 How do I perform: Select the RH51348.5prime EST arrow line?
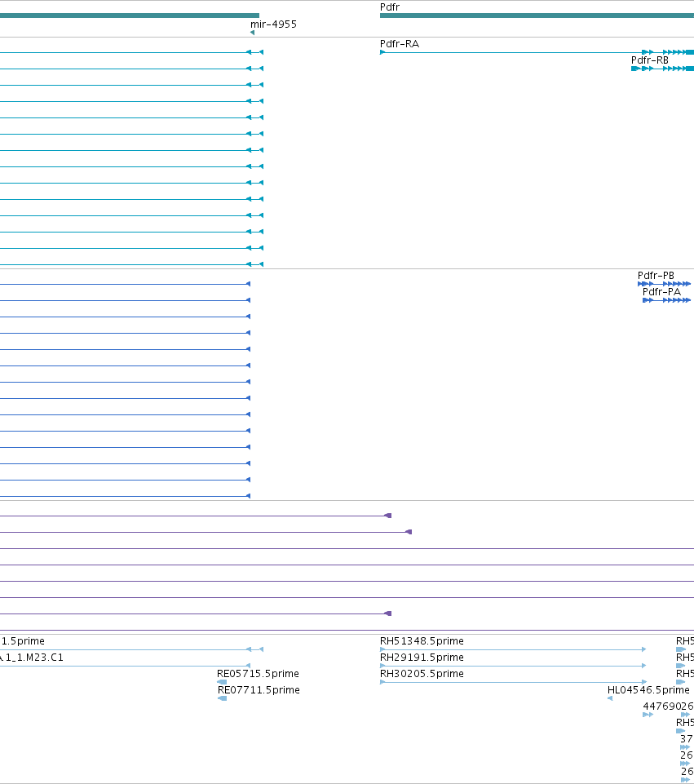513,649
